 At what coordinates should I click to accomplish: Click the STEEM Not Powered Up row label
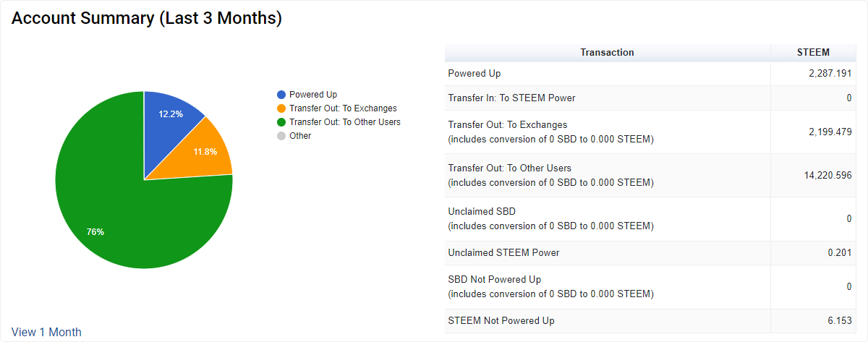[x=501, y=321]
